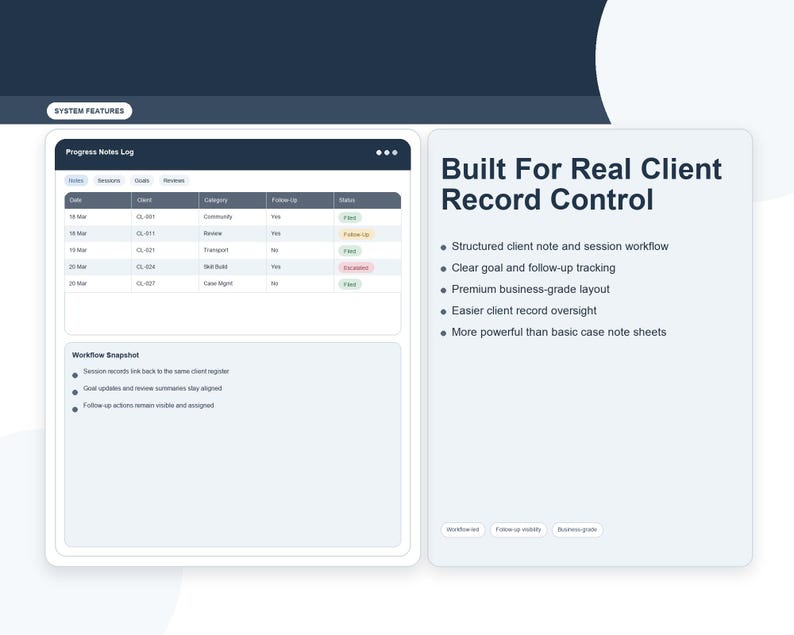The image size is (794, 635).
Task: Click the Workflow Snapshot heading
Action: [105, 355]
